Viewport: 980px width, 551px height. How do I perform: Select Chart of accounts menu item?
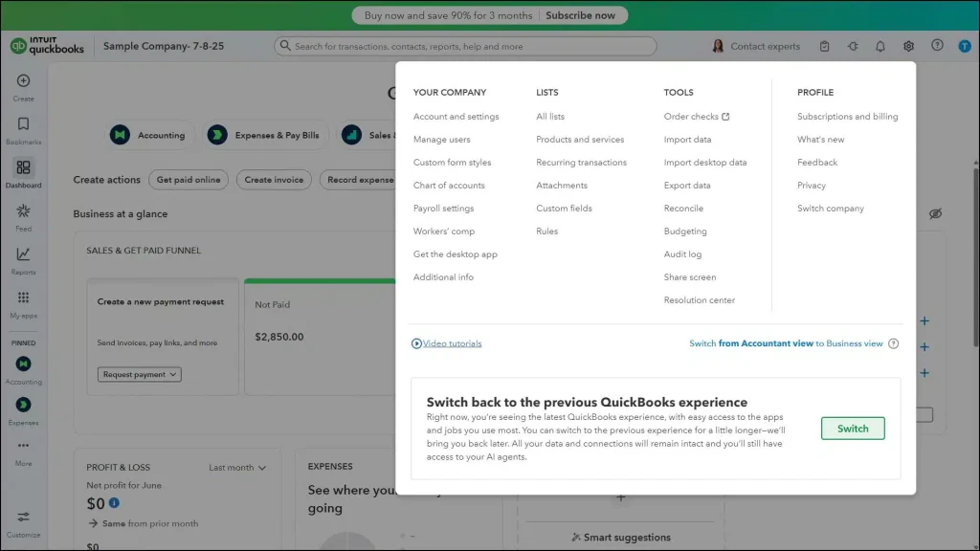[449, 186]
